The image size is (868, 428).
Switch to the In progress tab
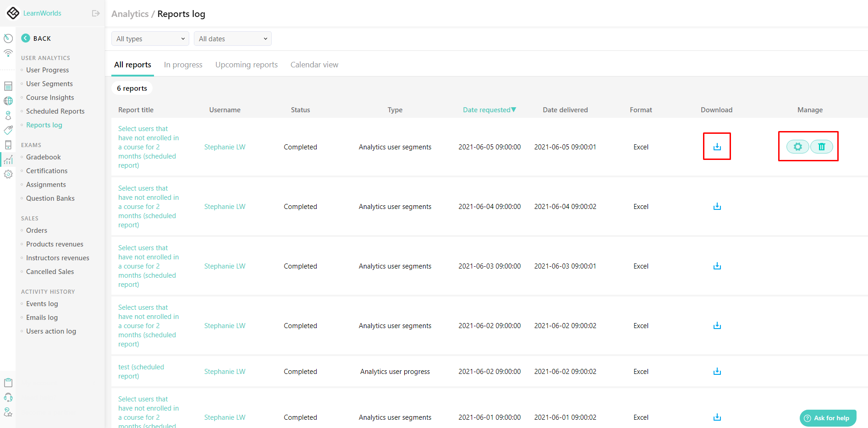click(183, 65)
